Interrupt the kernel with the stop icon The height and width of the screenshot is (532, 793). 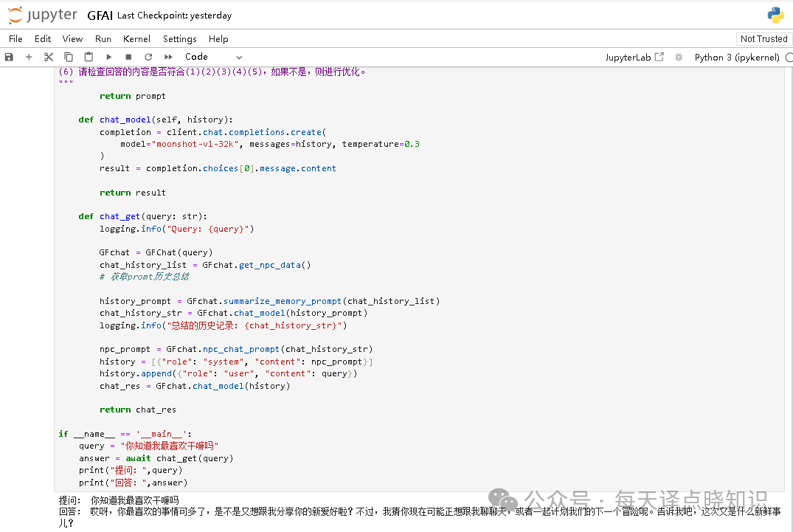[x=128, y=57]
